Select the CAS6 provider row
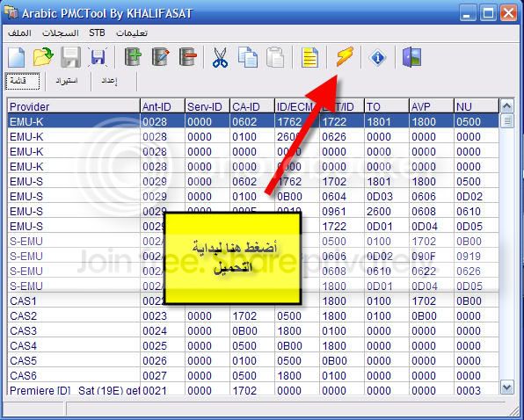This screenshot has height=420, width=524. click(x=253, y=376)
